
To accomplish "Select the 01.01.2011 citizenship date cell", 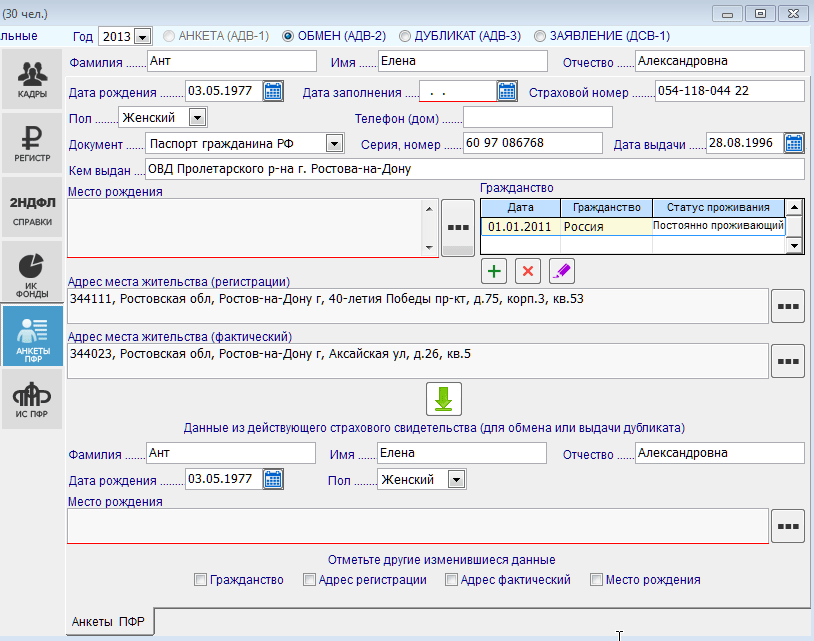I will tap(521, 227).
